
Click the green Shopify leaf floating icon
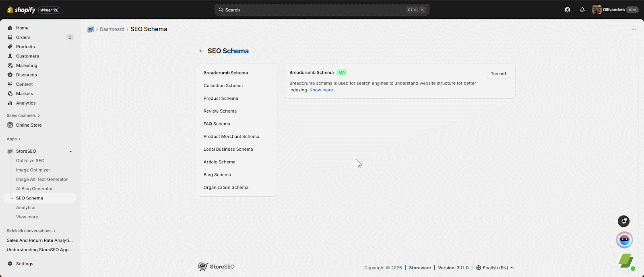point(626,261)
